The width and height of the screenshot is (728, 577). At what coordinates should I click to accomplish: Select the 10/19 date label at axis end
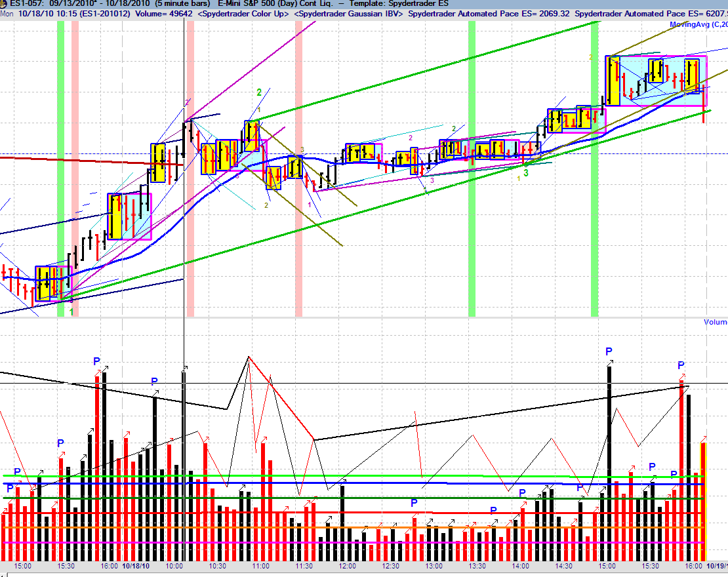pyautogui.click(x=717, y=566)
